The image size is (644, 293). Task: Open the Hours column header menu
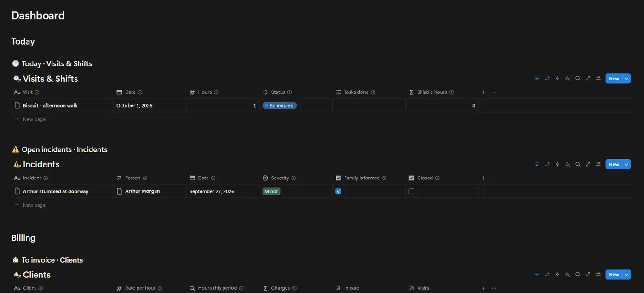204,92
